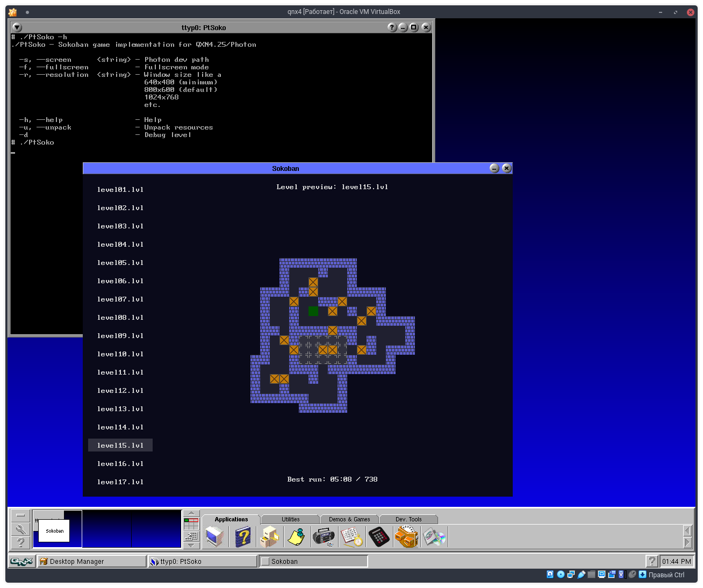Viewport: 703px width, 588px height.
Task: Select level12.lvl in the level list
Action: (x=120, y=391)
